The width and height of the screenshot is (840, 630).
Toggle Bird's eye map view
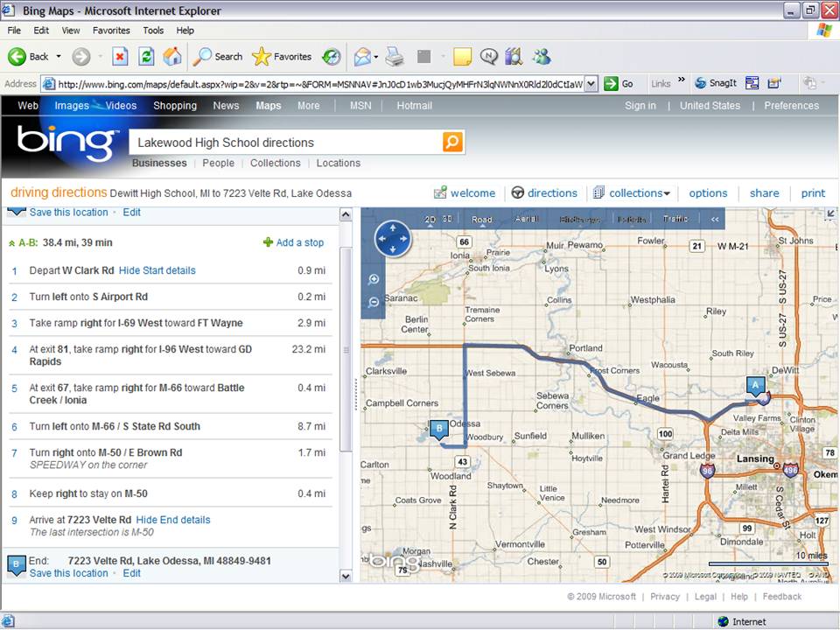coord(580,219)
